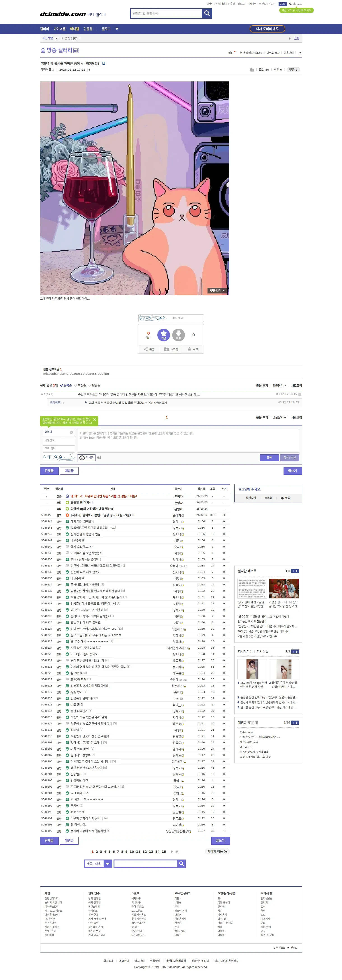This screenshot has height=980, width=342.
Task: Select 최신순 comment sort option
Action: coord(80,385)
